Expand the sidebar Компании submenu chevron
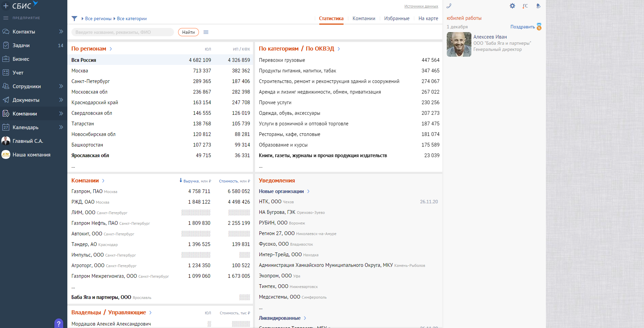The height and width of the screenshot is (328, 644). 61,113
